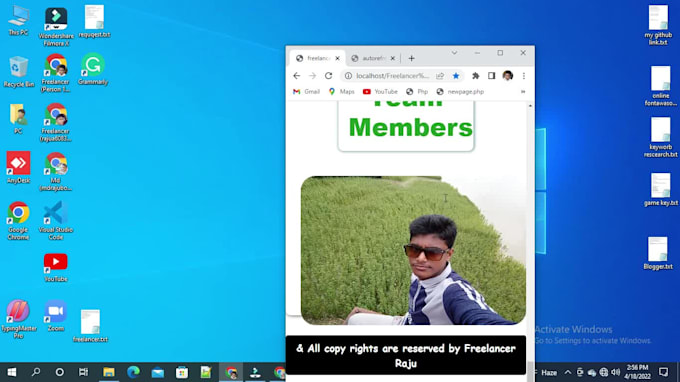The image size is (680, 382).
Task: Launch TypingMaster Pro shortcut
Action: tap(18, 319)
